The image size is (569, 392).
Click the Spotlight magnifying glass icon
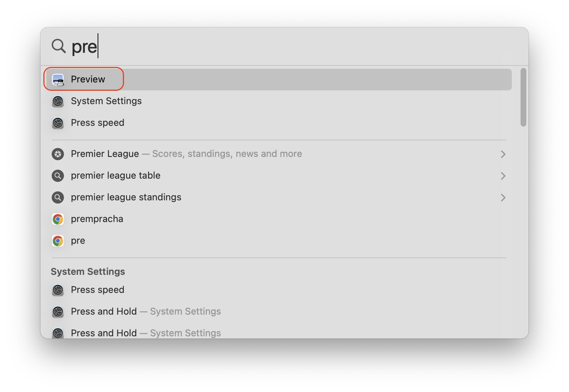[x=58, y=46]
